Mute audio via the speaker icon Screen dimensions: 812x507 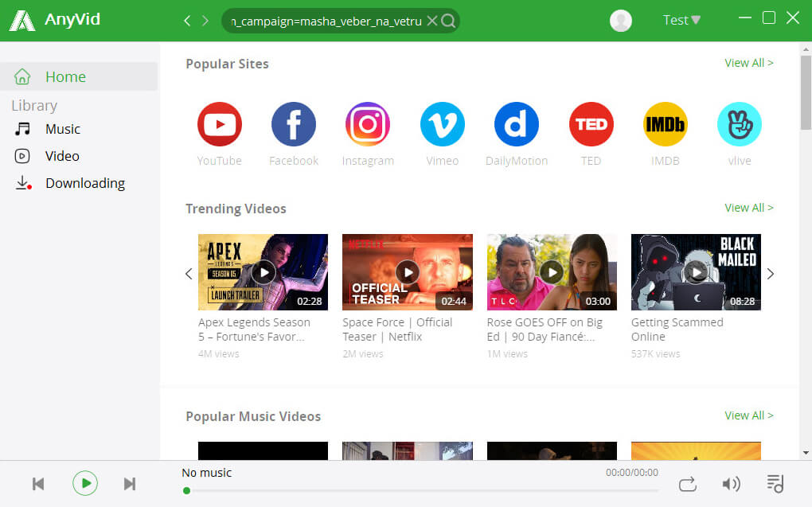click(732, 483)
